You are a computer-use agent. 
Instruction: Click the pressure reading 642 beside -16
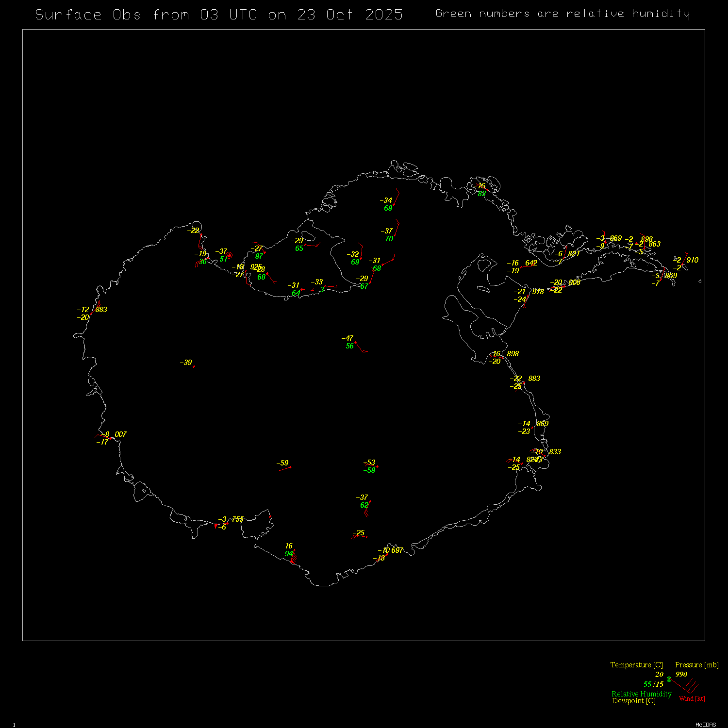point(531,263)
